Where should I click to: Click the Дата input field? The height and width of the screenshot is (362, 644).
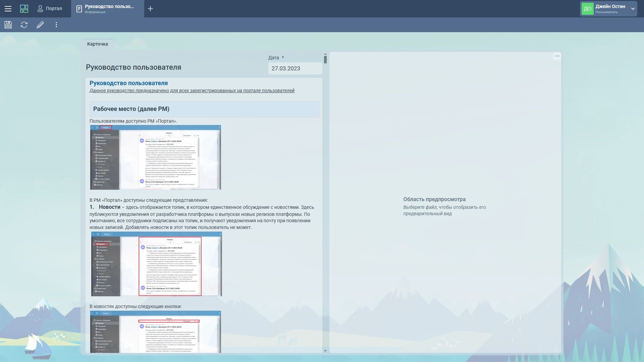(295, 68)
